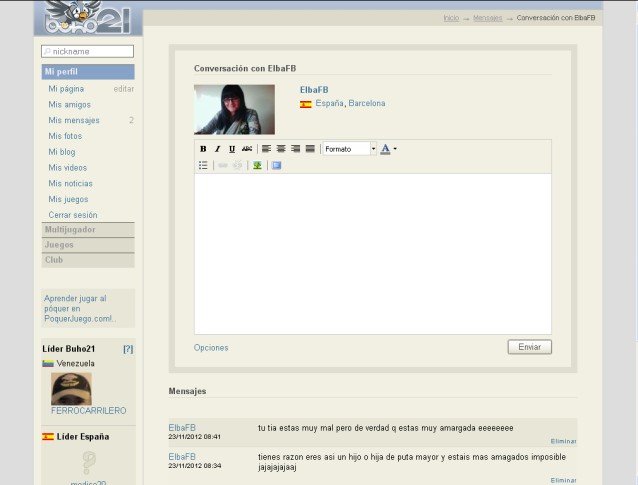Expand the Multijugador section

(x=88, y=230)
